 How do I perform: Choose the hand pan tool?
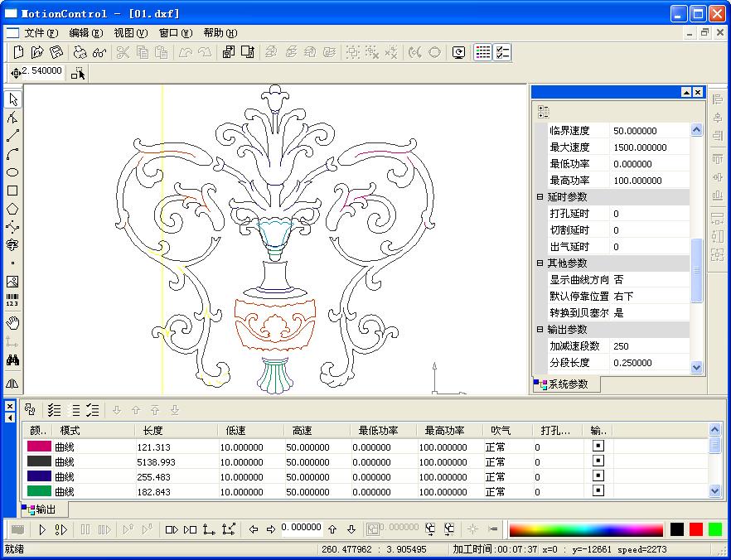pos(12,322)
